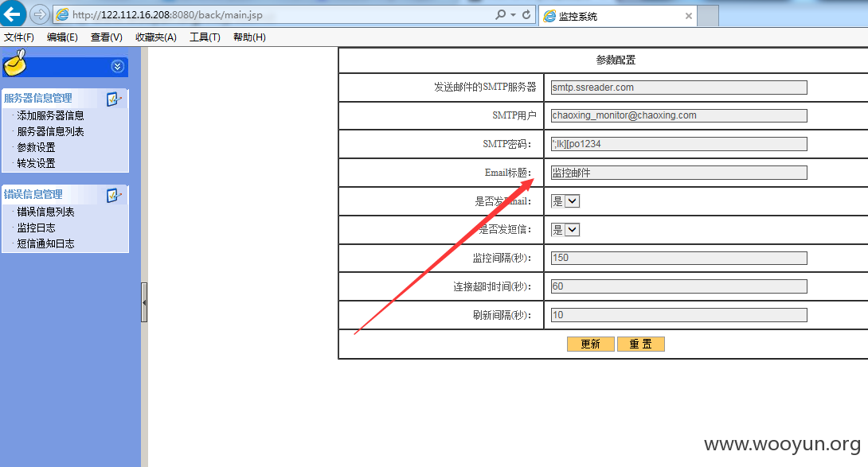Open the 是否发Email dropdown
This screenshot has width=868, height=467.
(565, 201)
